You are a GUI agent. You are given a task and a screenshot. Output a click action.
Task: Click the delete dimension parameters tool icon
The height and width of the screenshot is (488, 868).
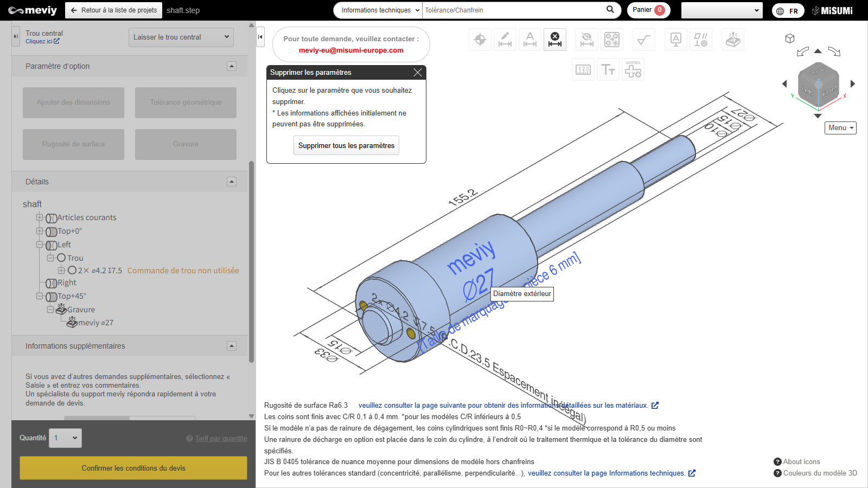554,40
